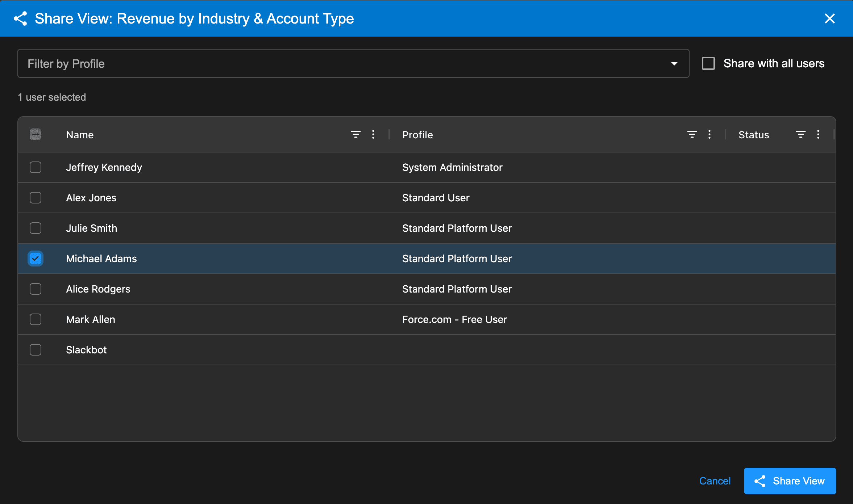Click the Cancel link

pyautogui.click(x=715, y=481)
